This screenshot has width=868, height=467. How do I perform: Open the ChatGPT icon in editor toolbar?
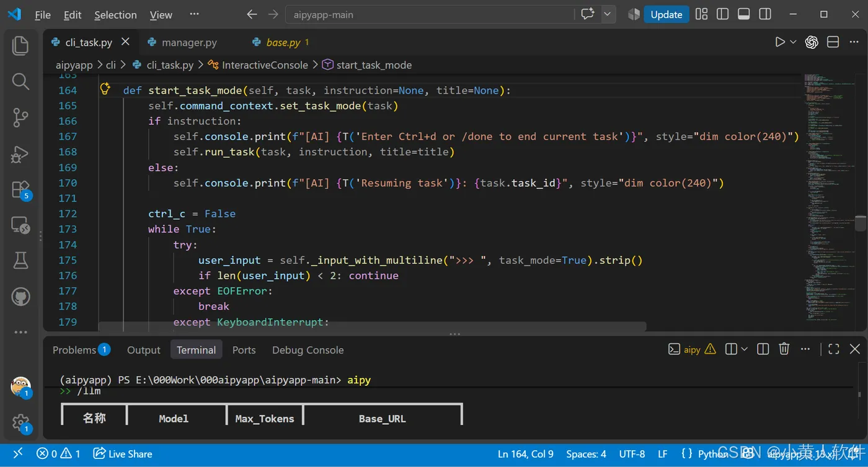[812, 42]
